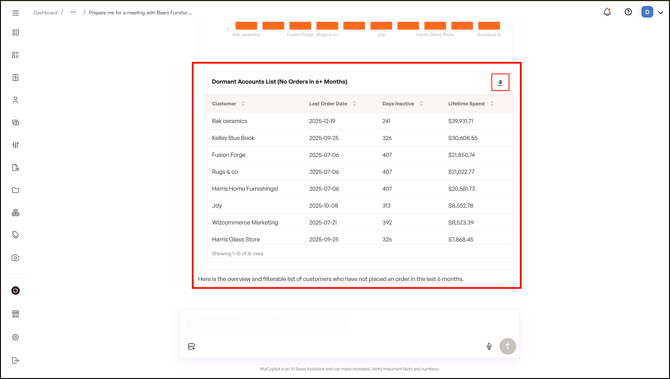Open the storefront icon in sidebar

(x=15, y=314)
